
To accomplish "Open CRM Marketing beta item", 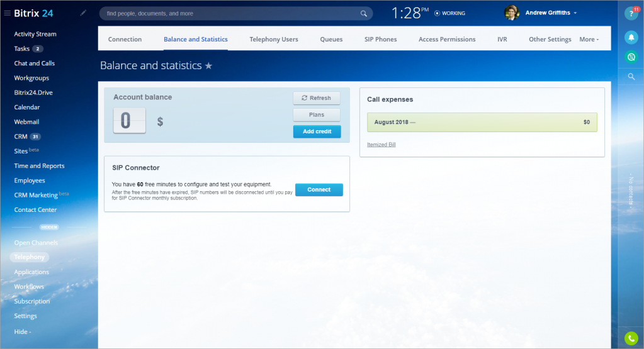I will coord(41,195).
